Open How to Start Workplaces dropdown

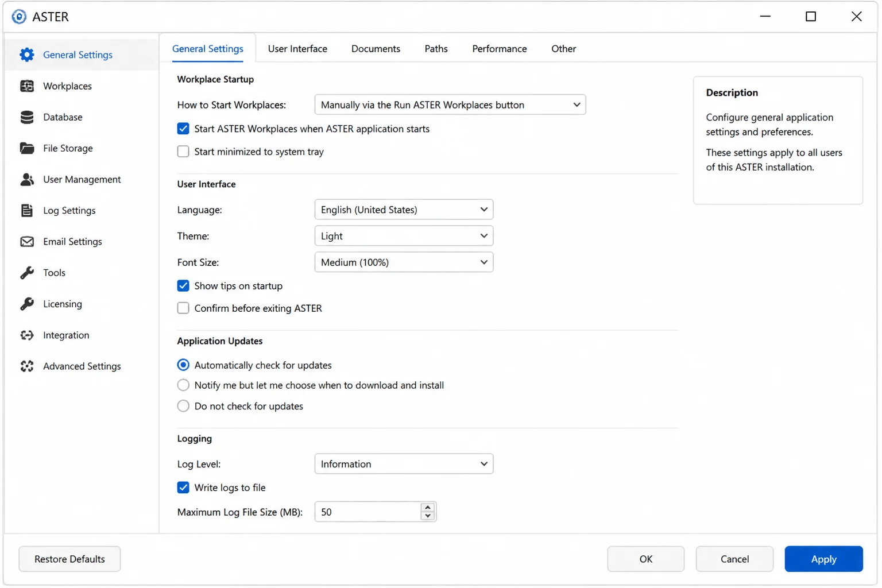pyautogui.click(x=450, y=105)
